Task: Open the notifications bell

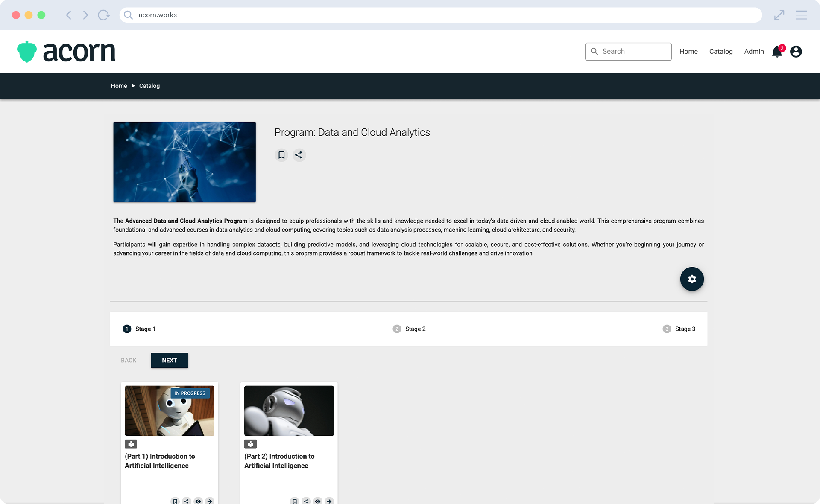Action: pyautogui.click(x=777, y=52)
